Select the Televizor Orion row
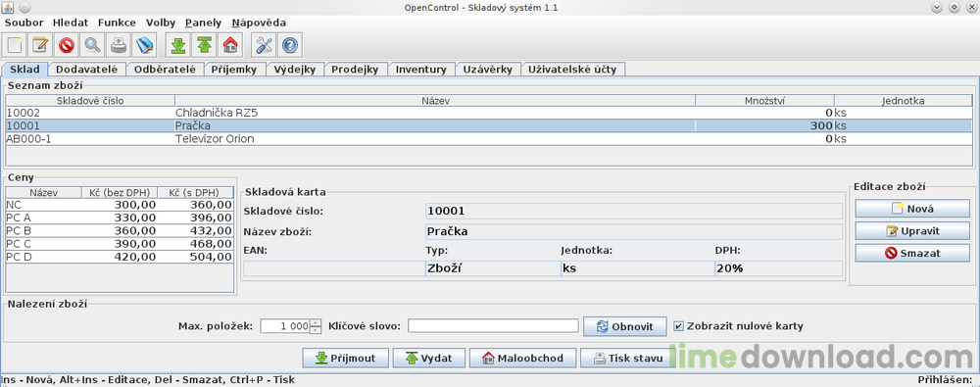 click(x=489, y=138)
